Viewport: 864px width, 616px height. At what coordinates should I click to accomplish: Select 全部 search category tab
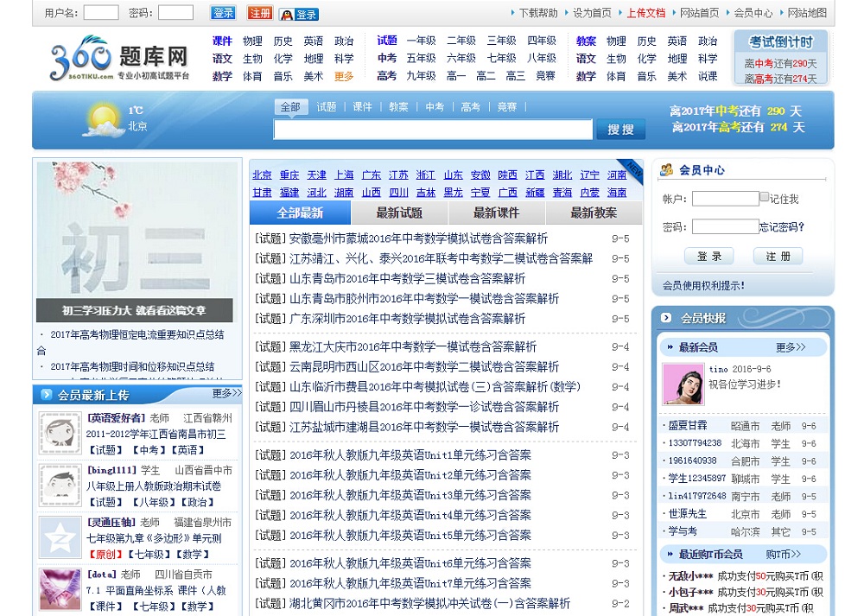[290, 107]
